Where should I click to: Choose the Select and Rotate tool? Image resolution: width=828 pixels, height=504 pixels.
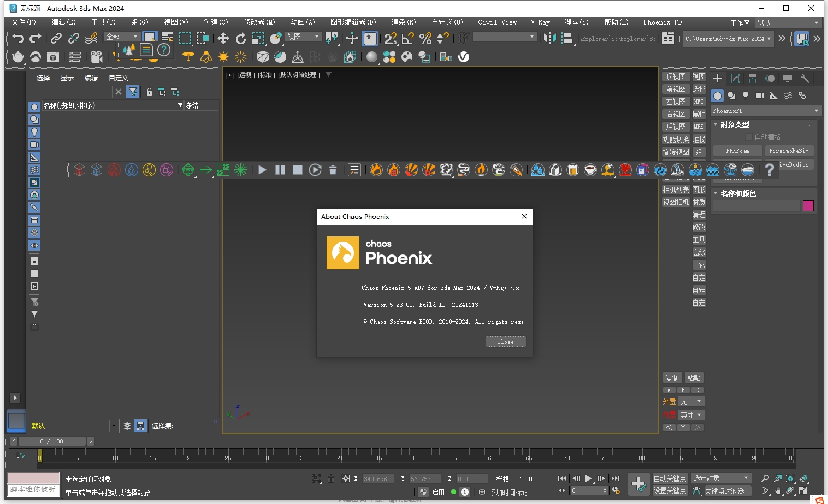coord(241,38)
